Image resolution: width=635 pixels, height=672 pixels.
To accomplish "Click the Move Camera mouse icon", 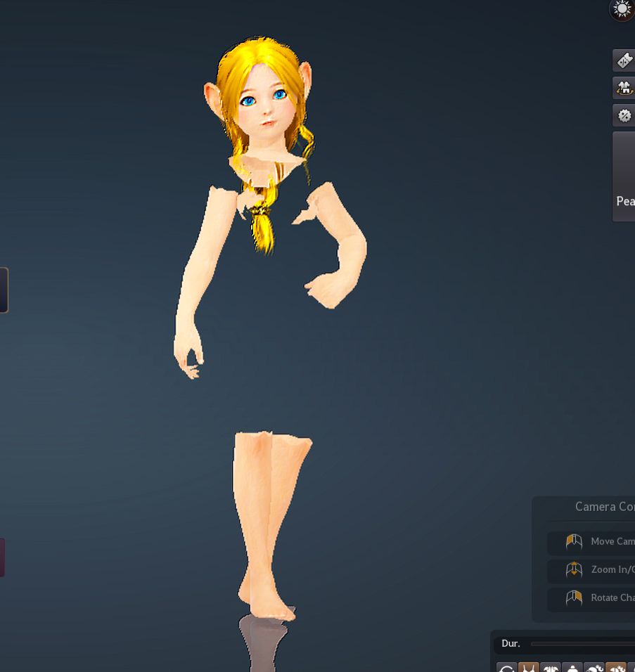I will (x=574, y=542).
